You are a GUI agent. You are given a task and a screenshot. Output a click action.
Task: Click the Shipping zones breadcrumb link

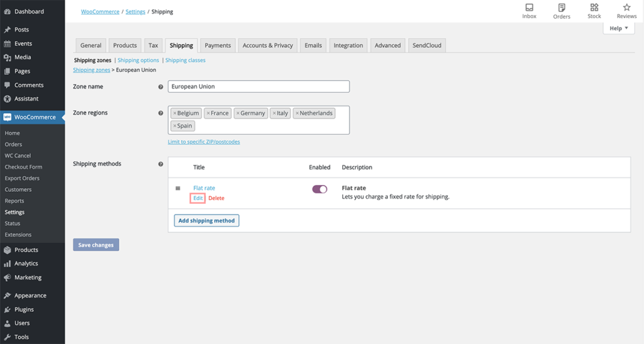click(x=92, y=70)
